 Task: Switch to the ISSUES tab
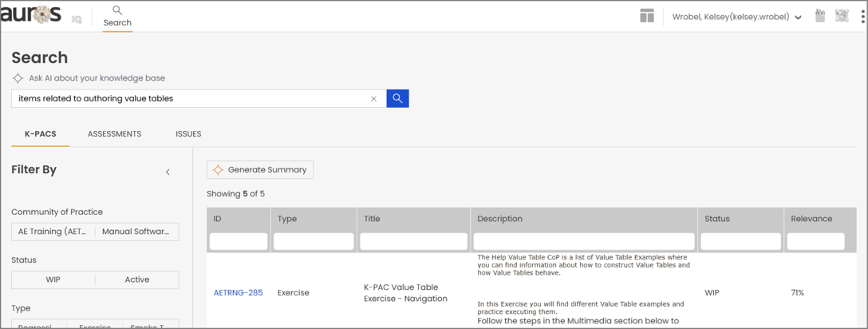[189, 134]
